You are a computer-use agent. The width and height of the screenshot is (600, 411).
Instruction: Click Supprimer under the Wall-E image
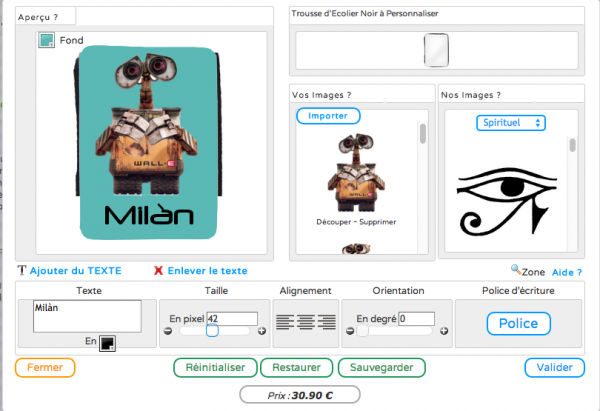coord(378,222)
